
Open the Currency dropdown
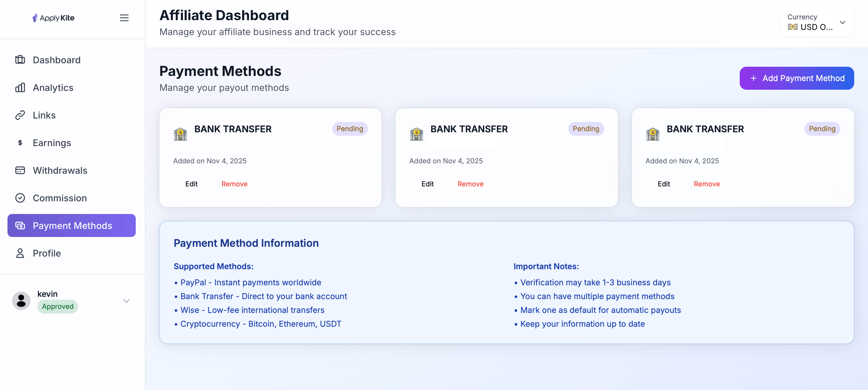click(817, 23)
